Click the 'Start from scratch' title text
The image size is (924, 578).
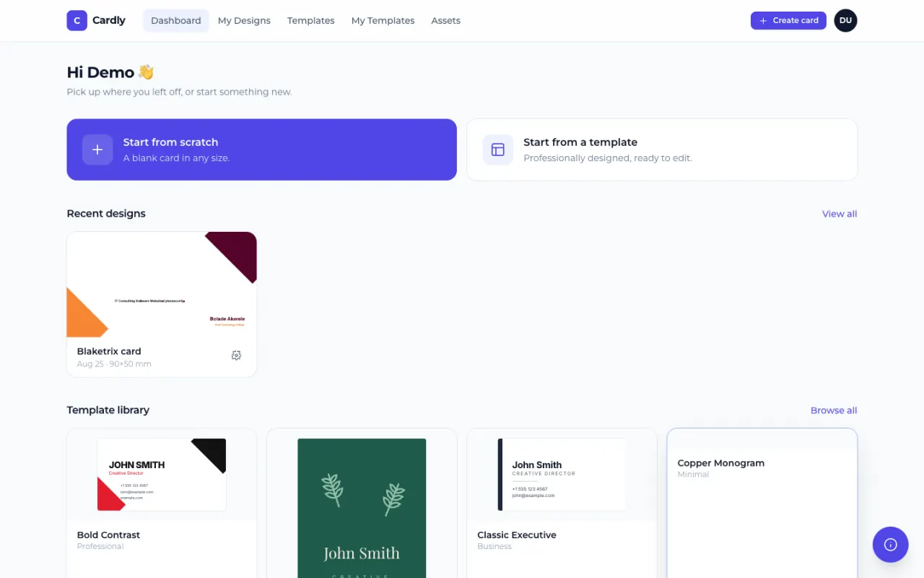pos(170,142)
